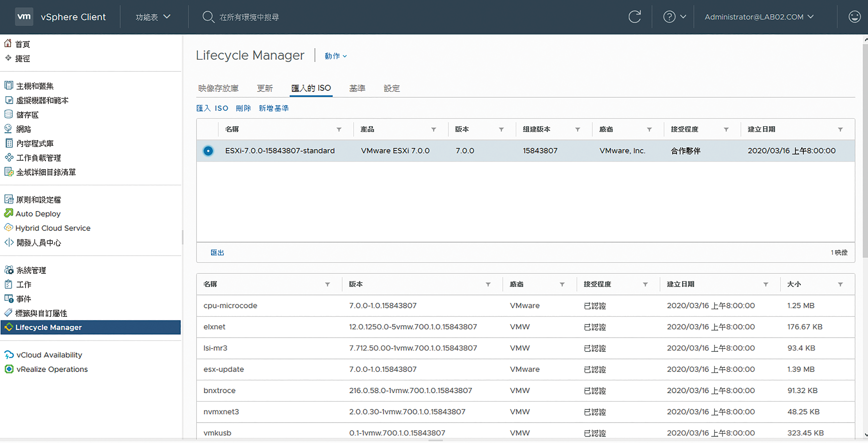The image size is (868, 443).
Task: Click the Administration (系統管理) gear icon
Action: (x=9, y=270)
